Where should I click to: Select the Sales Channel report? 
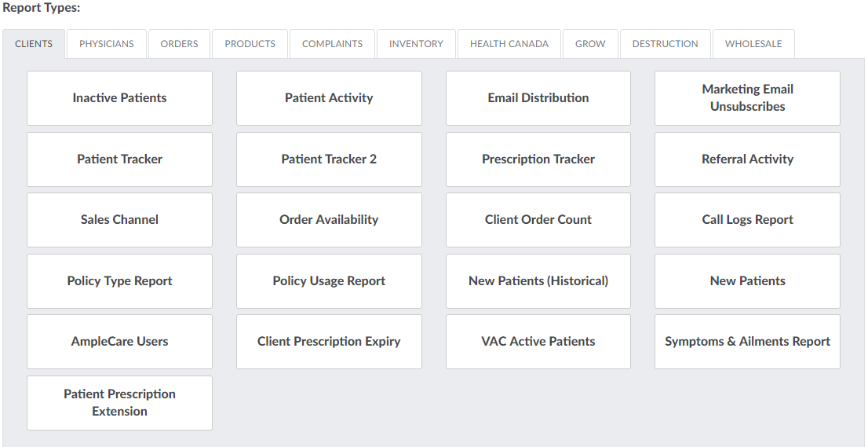point(119,220)
